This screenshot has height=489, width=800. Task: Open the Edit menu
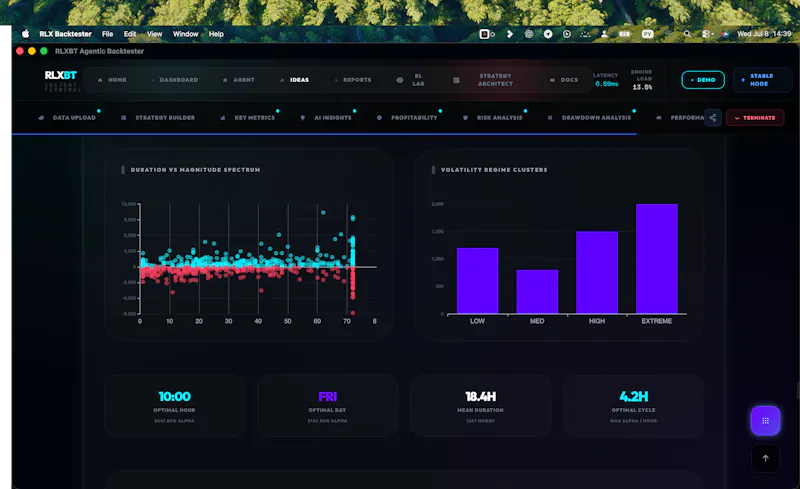pyautogui.click(x=130, y=34)
